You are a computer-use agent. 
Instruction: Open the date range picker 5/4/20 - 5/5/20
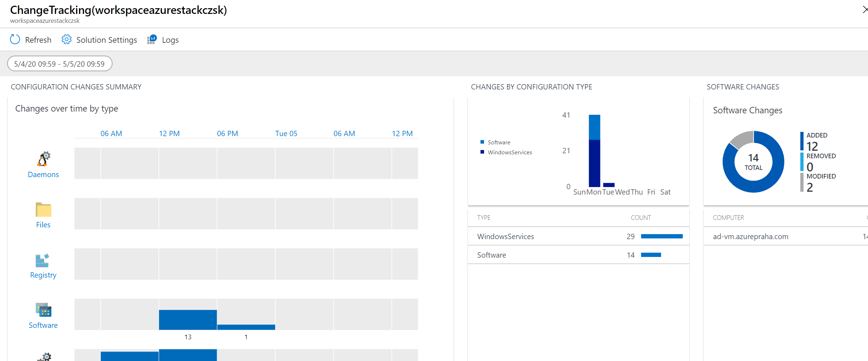59,64
